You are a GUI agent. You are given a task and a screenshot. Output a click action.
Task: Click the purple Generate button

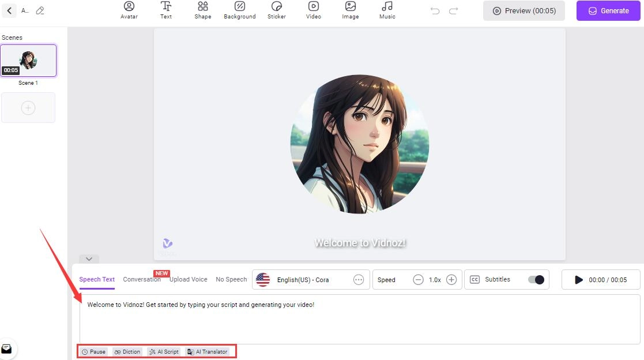608,11
